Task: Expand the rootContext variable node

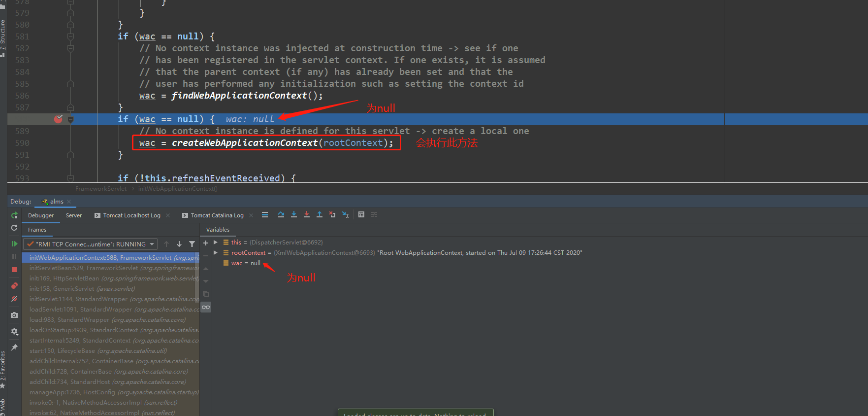Action: 216,253
